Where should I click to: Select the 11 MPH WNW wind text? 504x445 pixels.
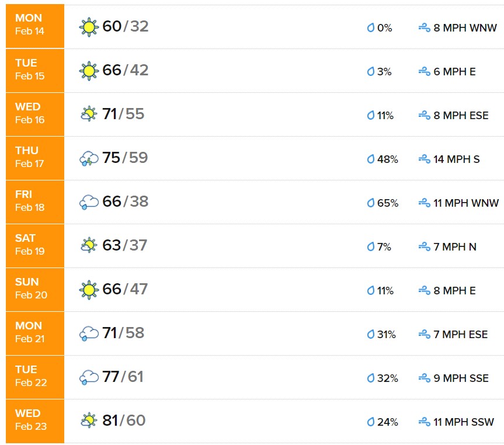tap(466, 203)
